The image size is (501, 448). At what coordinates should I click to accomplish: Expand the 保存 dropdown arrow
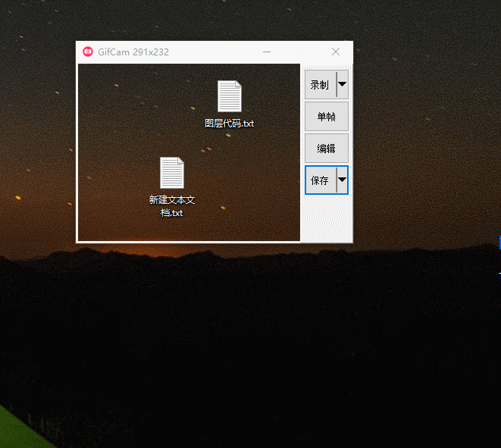pos(342,180)
